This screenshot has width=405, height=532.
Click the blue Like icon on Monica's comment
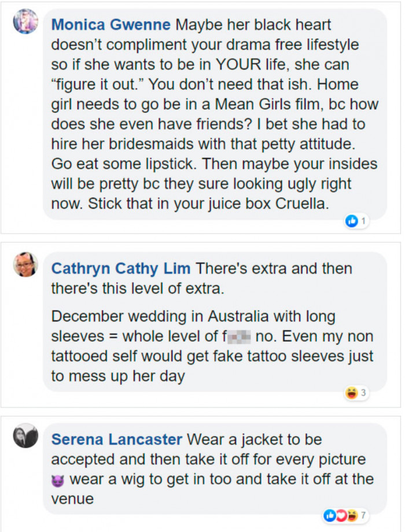(x=351, y=220)
